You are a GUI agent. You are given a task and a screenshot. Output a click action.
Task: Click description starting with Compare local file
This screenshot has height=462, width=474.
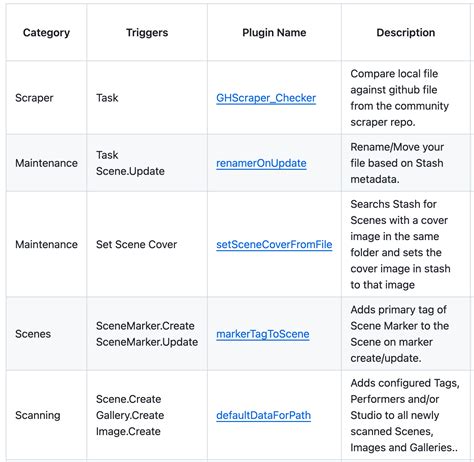399,98
